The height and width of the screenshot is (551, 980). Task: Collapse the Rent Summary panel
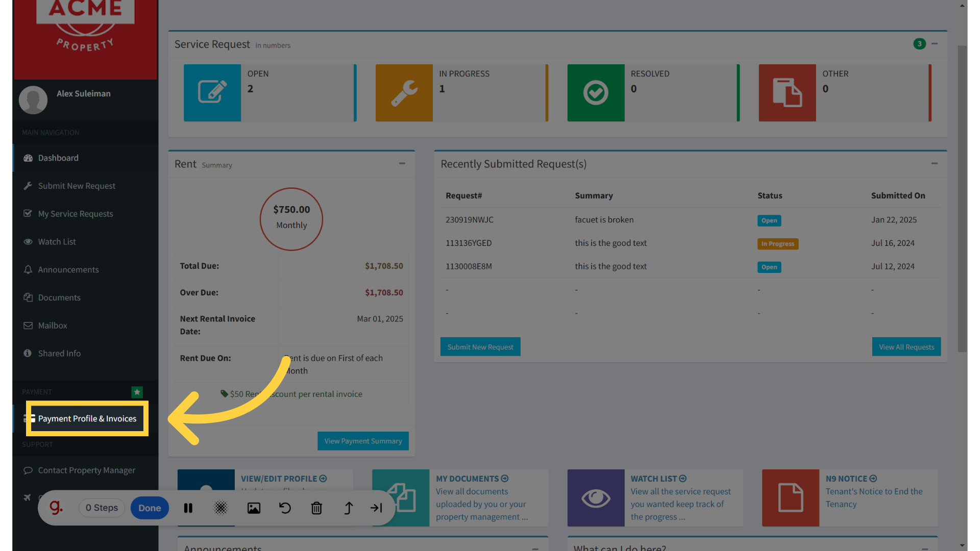pos(402,163)
